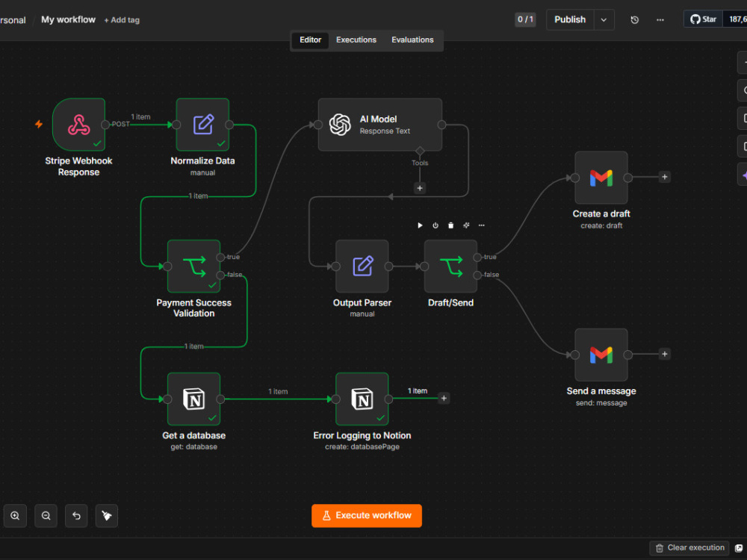Click the My workflow title
The height and width of the screenshot is (560, 747).
(68, 19)
